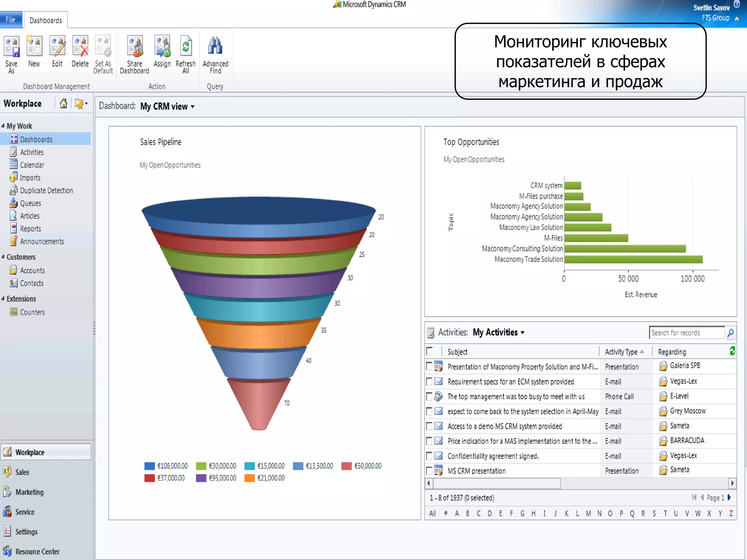Open the File tab
The width and height of the screenshot is (747, 560).
pyautogui.click(x=11, y=20)
